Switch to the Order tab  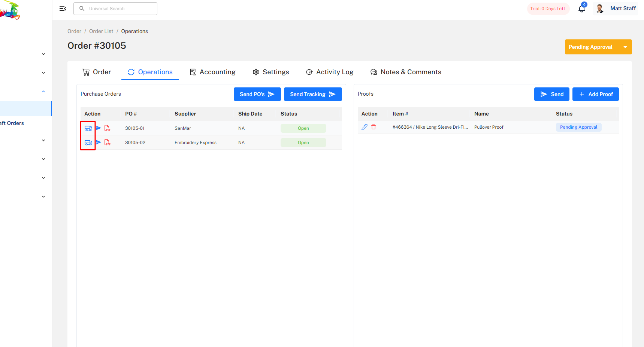click(x=97, y=72)
